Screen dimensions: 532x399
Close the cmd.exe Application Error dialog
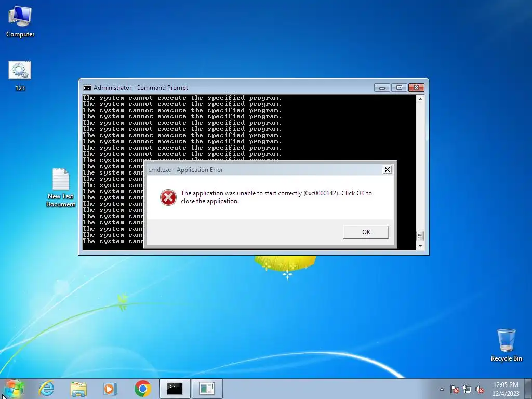pyautogui.click(x=387, y=170)
